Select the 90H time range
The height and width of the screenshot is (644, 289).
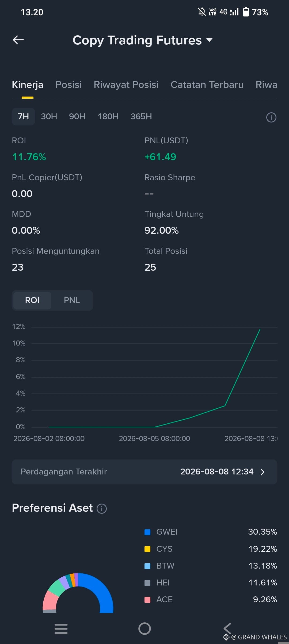coord(77,116)
